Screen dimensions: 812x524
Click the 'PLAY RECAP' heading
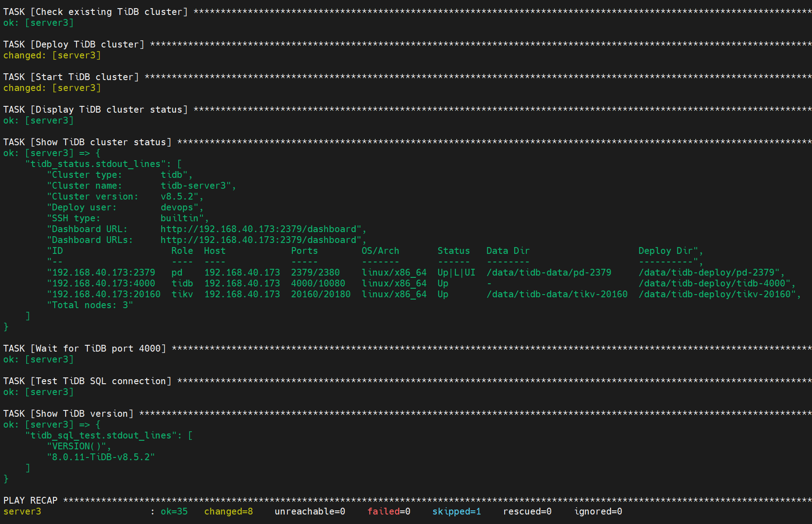coord(30,500)
